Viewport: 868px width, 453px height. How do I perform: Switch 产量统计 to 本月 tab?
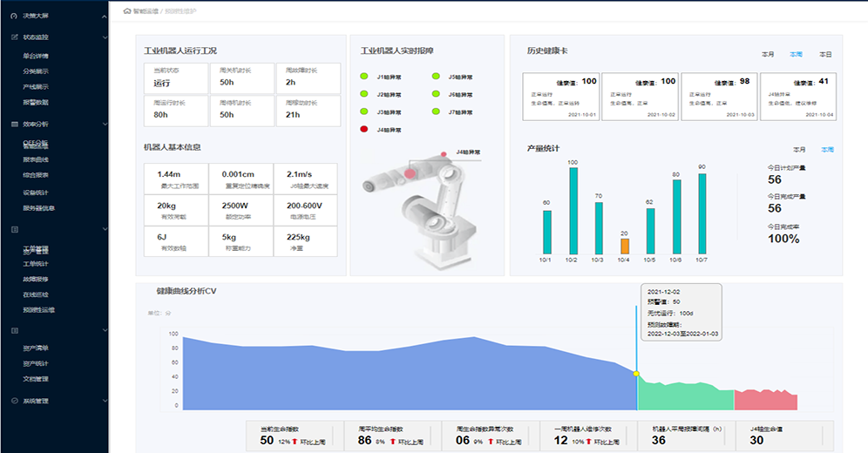pos(799,149)
